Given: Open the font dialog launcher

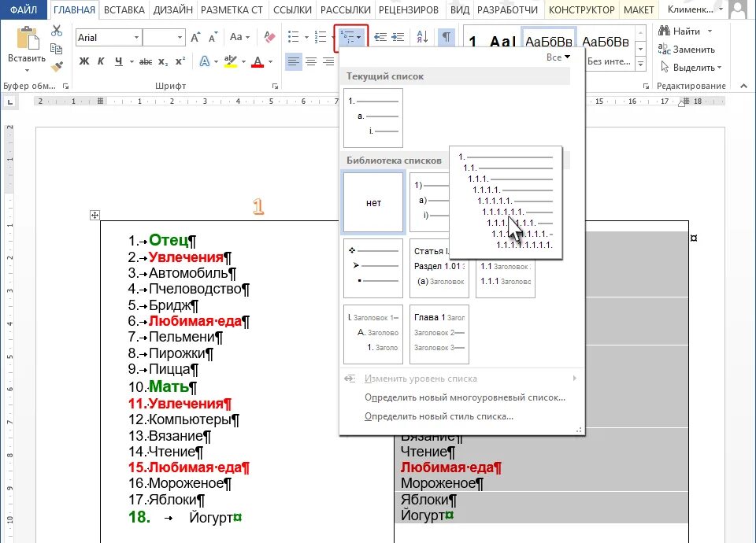Looking at the screenshot, I should tap(275, 87).
